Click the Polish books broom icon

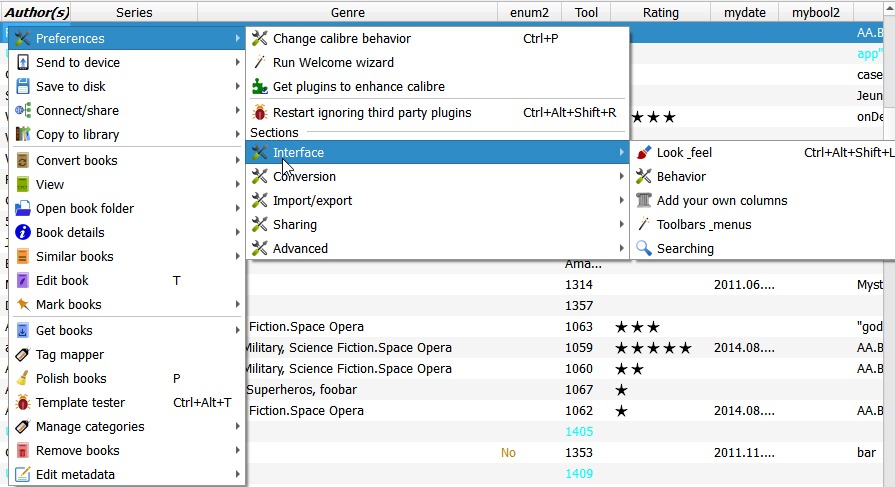23,378
